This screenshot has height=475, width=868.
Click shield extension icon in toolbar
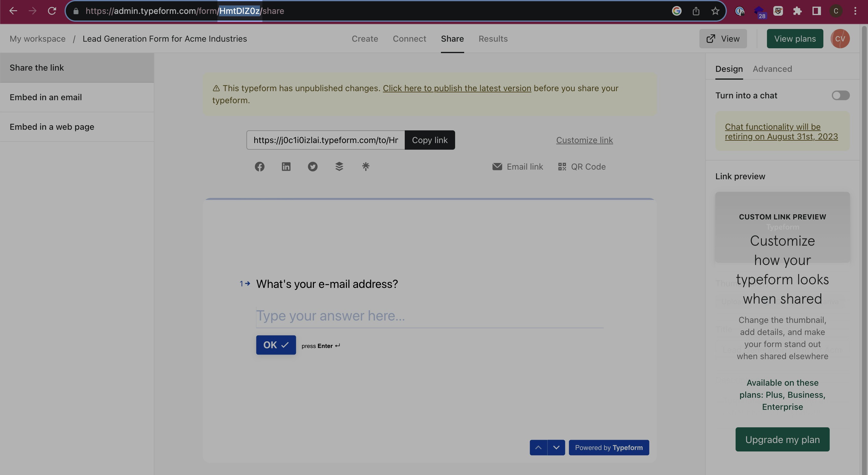[x=778, y=11]
